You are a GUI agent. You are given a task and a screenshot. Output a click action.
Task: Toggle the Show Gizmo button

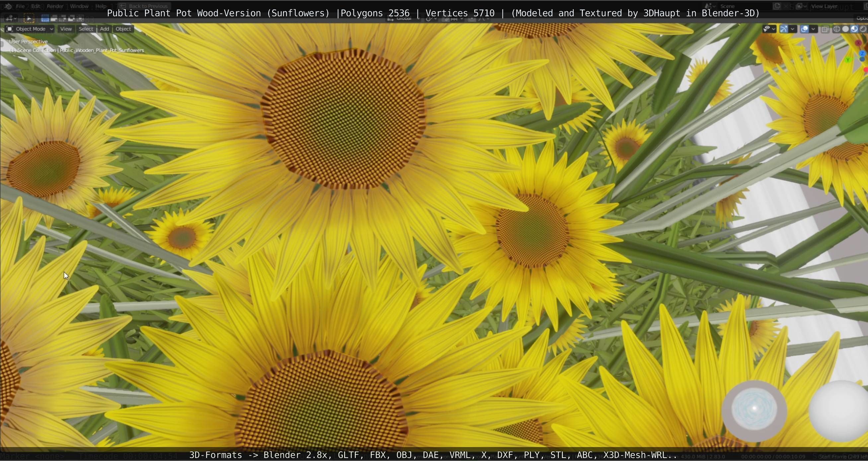click(784, 29)
